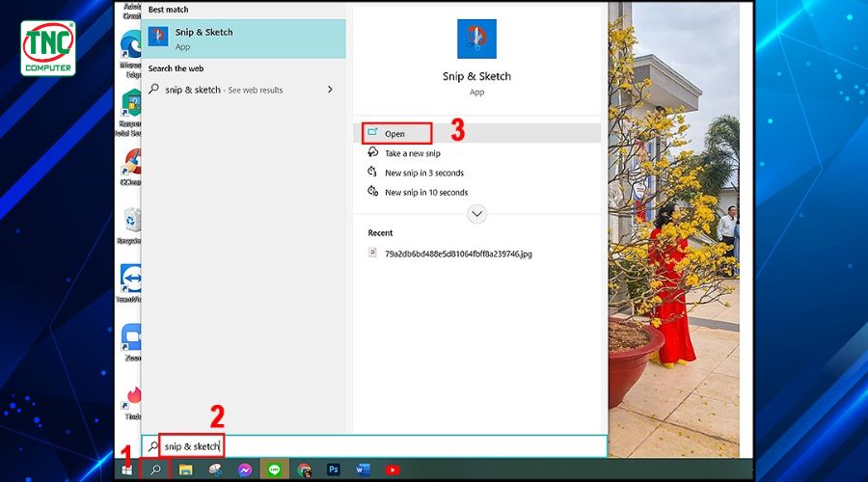Screen dimensions: 868x482
Task: Click the taskbar Search magnifier icon
Action: click(x=155, y=469)
